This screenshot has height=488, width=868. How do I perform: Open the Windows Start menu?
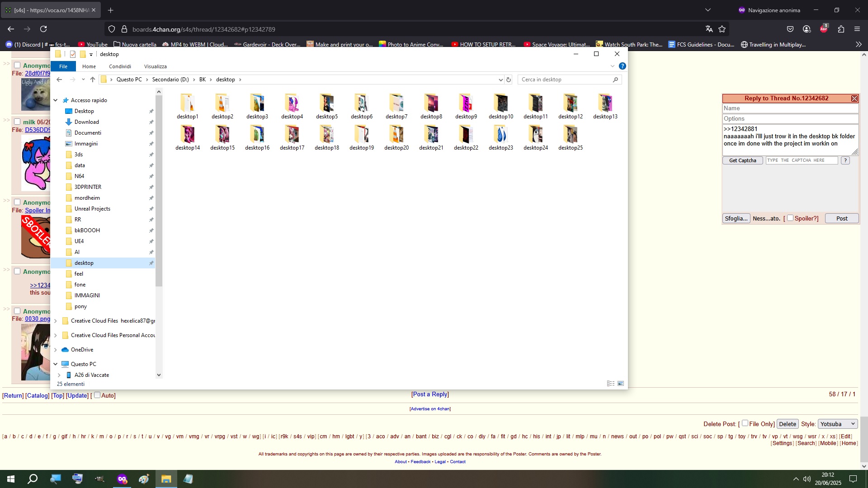11,479
